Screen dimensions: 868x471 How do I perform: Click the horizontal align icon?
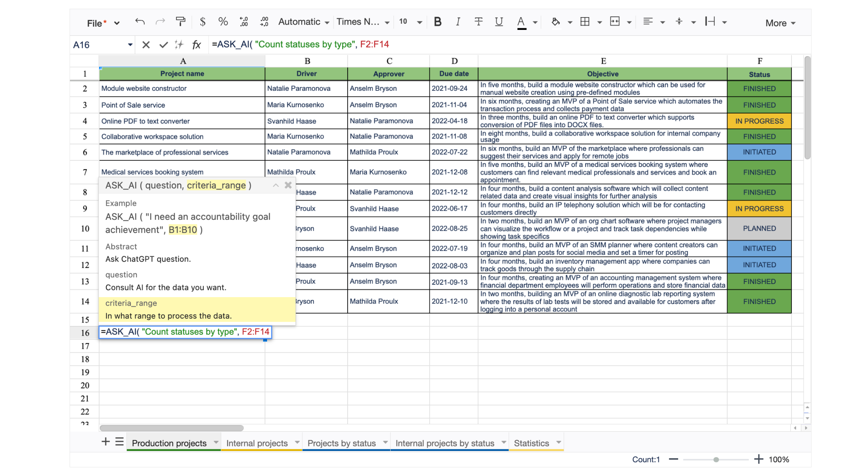pos(647,22)
